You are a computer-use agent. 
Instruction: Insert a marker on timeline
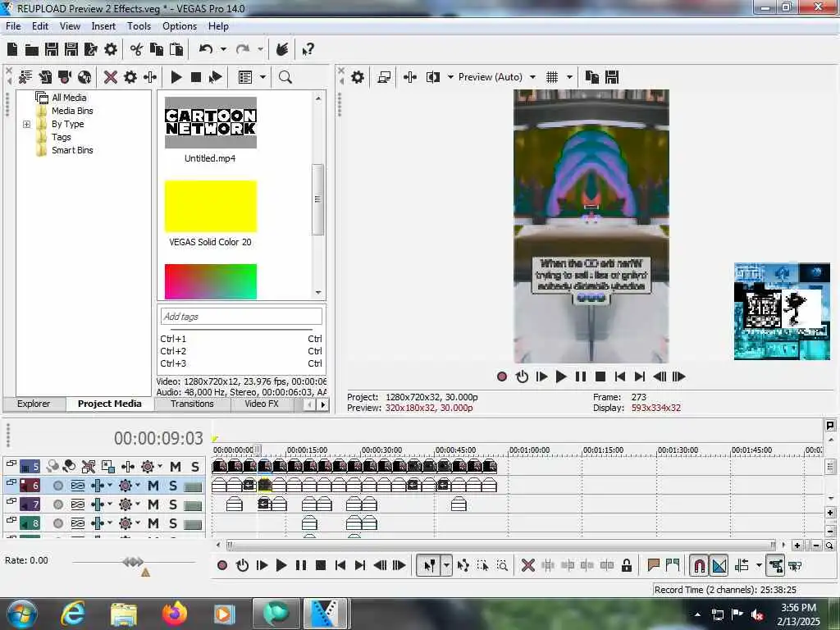coord(653,565)
